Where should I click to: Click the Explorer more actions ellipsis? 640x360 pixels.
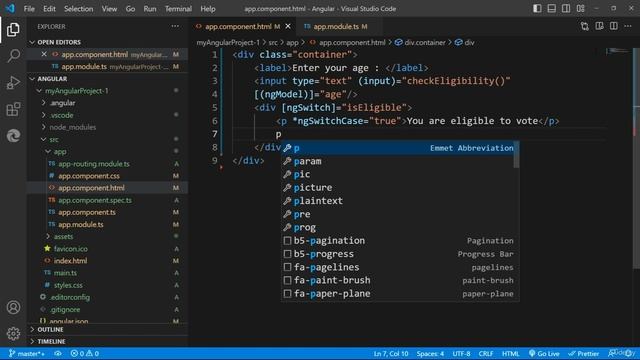(175, 26)
